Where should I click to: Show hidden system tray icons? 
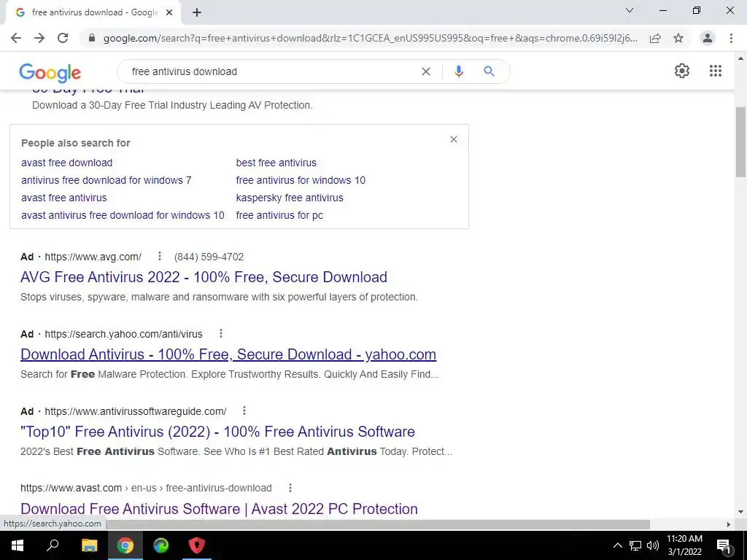[x=617, y=545]
